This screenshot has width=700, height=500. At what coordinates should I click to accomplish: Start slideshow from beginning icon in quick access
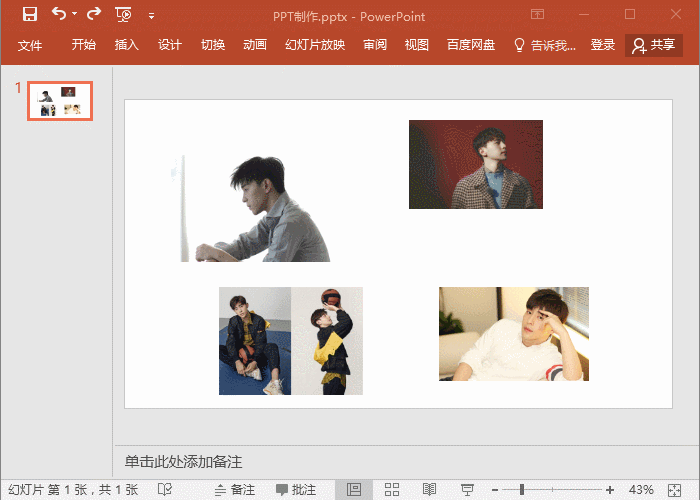pyautogui.click(x=123, y=15)
